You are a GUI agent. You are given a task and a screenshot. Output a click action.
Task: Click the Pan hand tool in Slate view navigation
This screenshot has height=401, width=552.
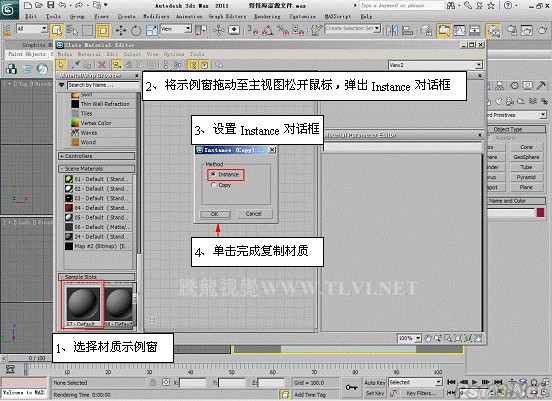point(428,338)
